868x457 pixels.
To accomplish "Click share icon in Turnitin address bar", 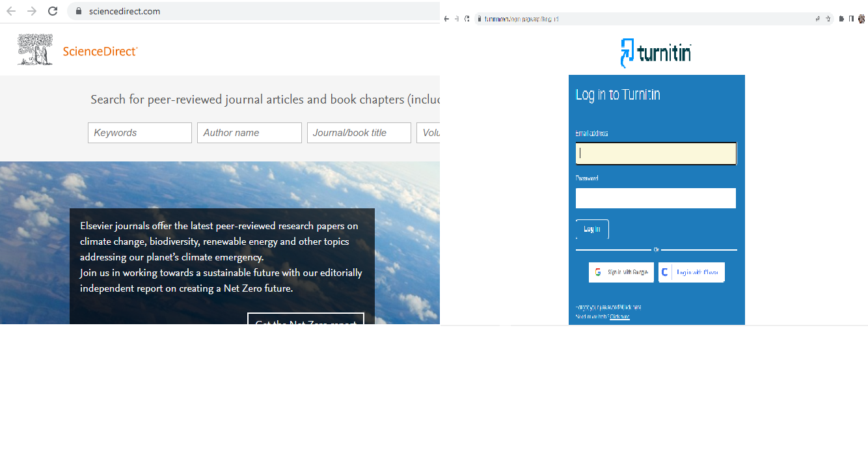I will [818, 19].
